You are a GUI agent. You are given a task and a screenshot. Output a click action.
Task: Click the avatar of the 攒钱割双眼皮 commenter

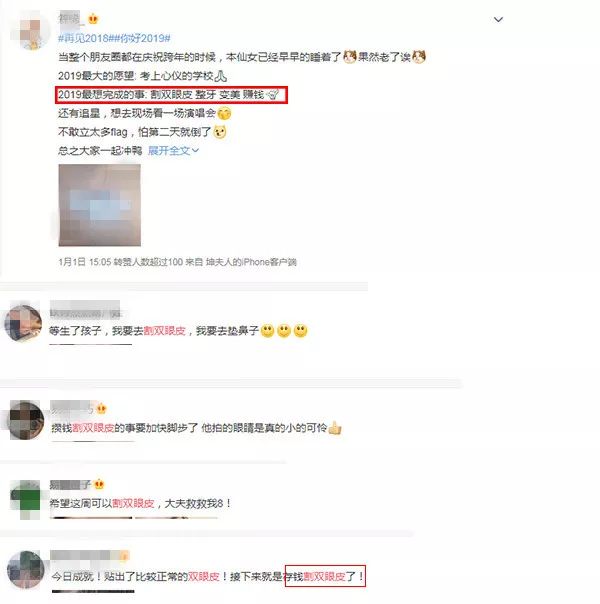[26, 420]
